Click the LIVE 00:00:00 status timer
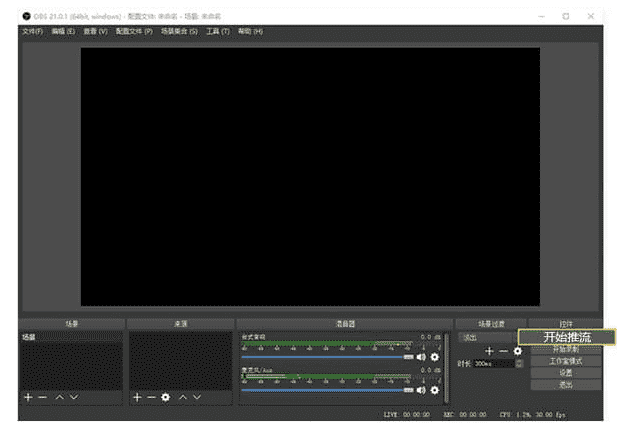Image resolution: width=621 pixels, height=427 pixels. coord(407,414)
